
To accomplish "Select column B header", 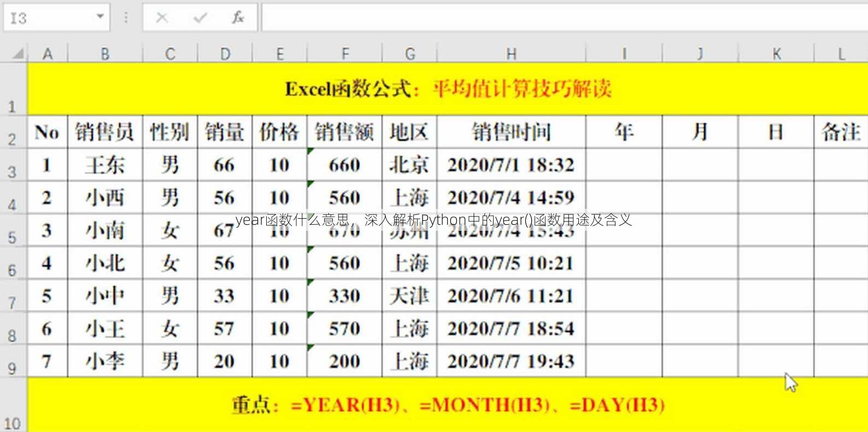I will point(105,54).
